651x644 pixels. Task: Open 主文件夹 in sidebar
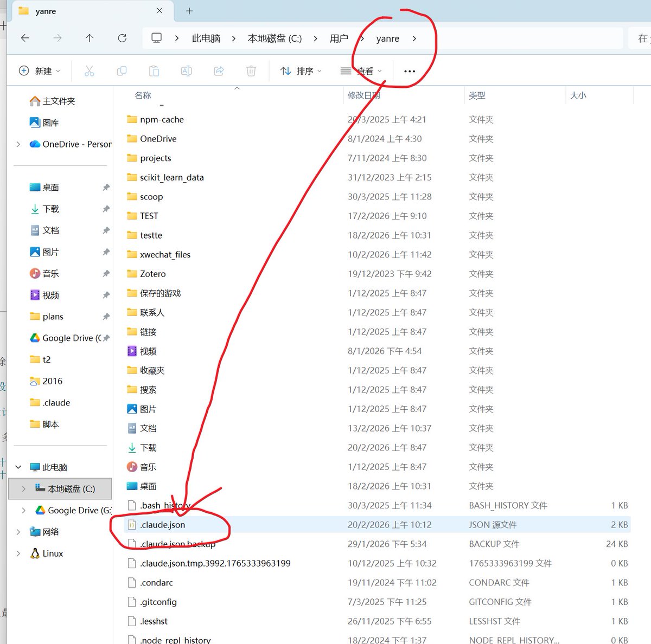point(53,101)
